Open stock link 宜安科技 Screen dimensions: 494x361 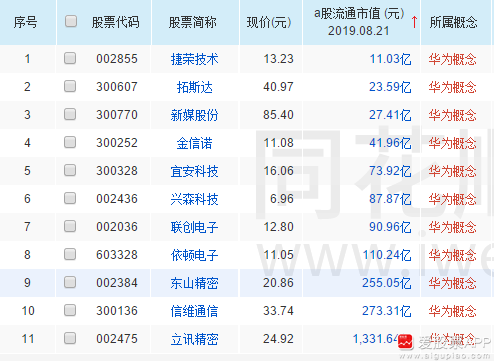tap(194, 171)
